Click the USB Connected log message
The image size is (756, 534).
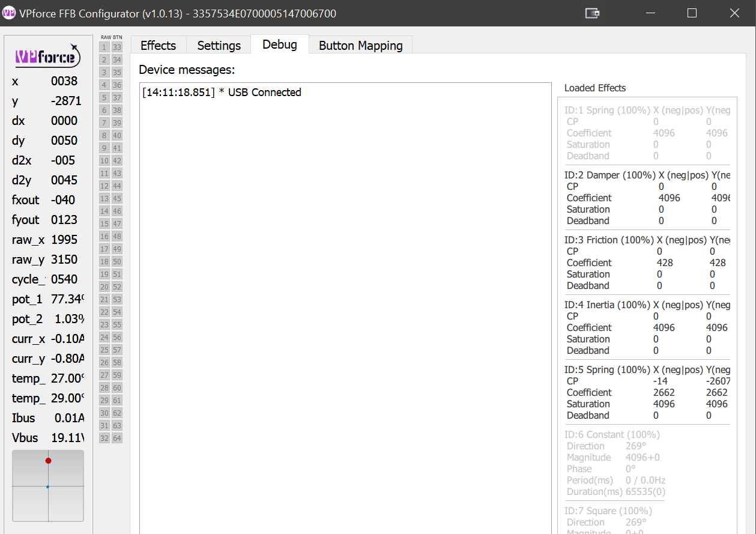click(x=222, y=93)
